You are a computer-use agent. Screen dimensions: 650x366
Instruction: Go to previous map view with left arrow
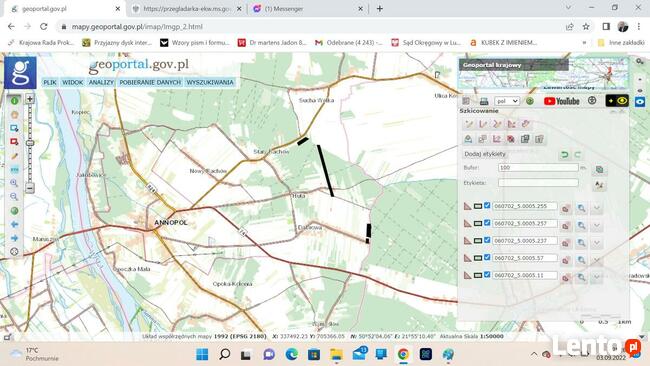[x=15, y=224]
